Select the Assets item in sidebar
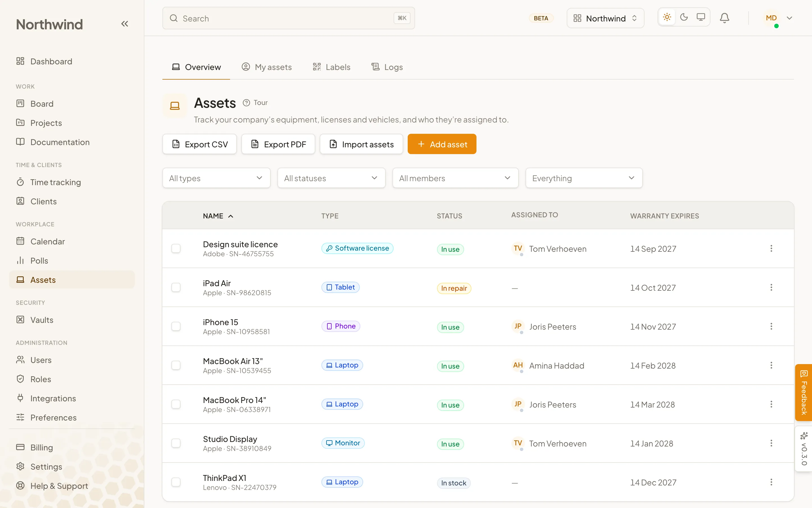 [72, 279]
